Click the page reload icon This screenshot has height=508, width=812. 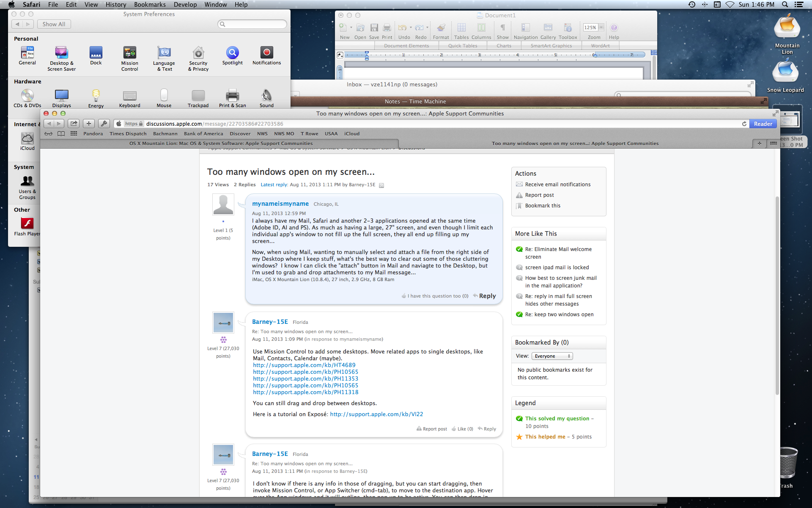tap(744, 124)
